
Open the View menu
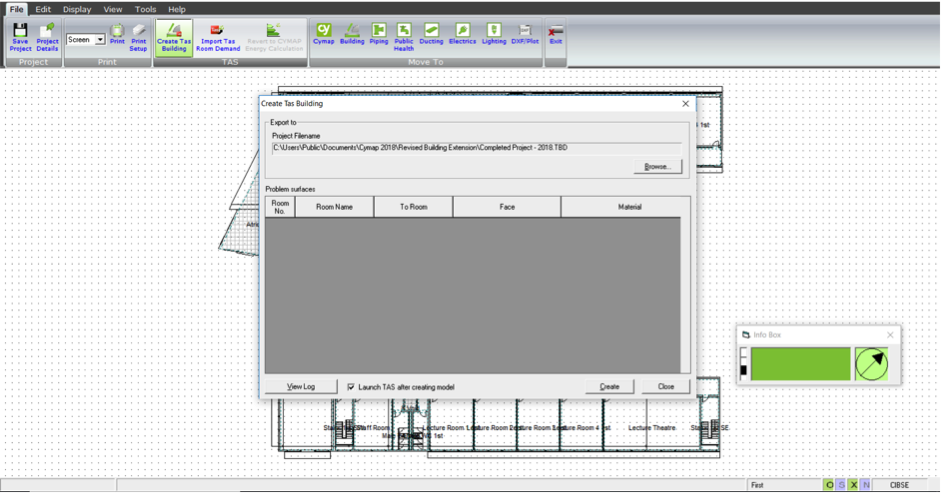113,9
